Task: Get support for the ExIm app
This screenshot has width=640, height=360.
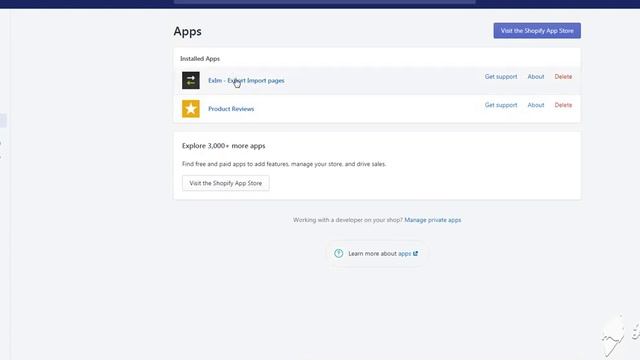Action: 501,77
